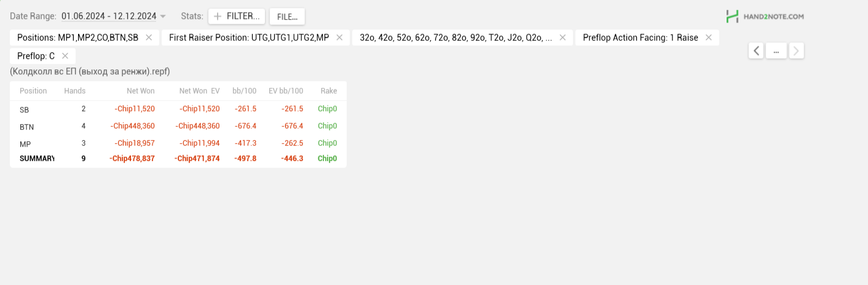Image resolution: width=868 pixels, height=285 pixels.
Task: Select the BTN row in table
Action: pyautogui.click(x=178, y=126)
